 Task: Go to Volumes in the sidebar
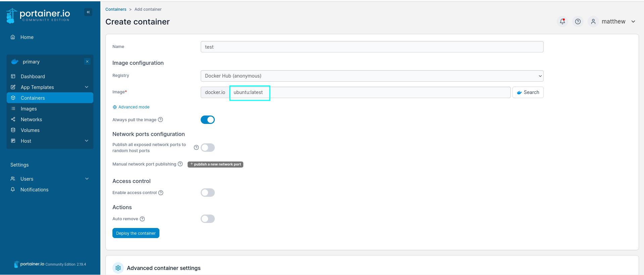(x=30, y=130)
